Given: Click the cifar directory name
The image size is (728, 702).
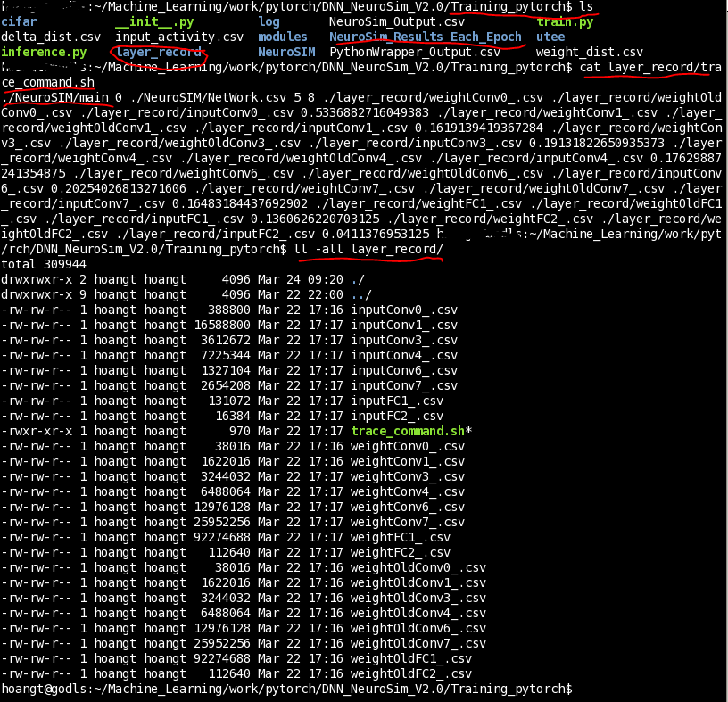Looking at the screenshot, I should [19, 21].
